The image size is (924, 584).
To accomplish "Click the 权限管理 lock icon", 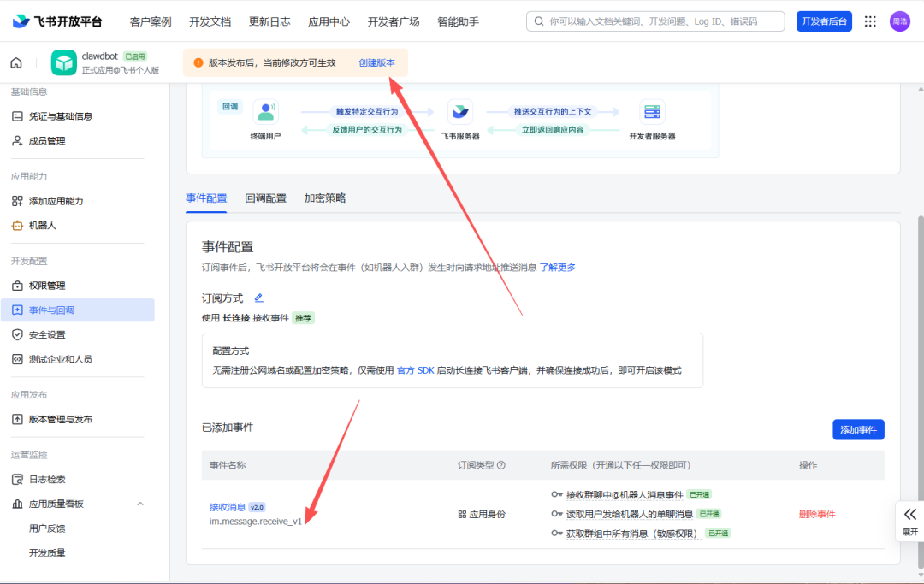I will (x=17, y=286).
